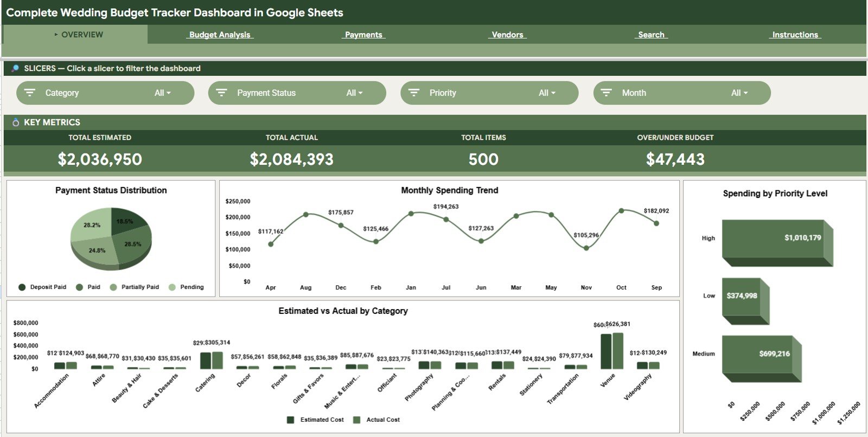Click the Low priority bar $374,998
Image resolution: width=868 pixels, height=437 pixels.
click(745, 301)
